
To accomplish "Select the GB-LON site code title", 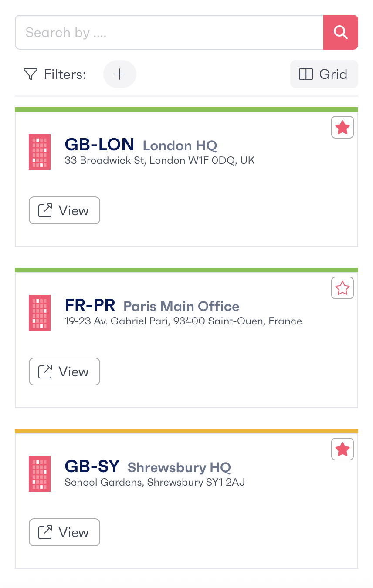I will [x=99, y=144].
